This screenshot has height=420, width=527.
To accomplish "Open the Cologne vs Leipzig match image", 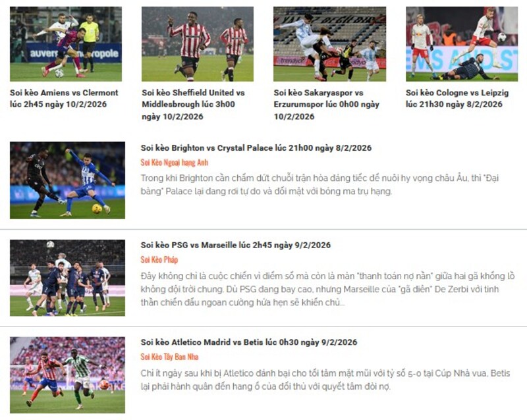I will click(462, 44).
